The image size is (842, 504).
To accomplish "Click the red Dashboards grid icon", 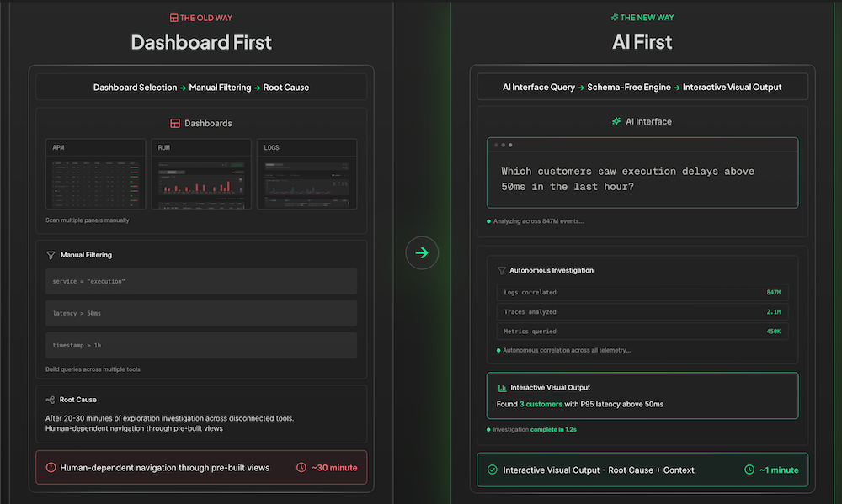I will [x=175, y=124].
